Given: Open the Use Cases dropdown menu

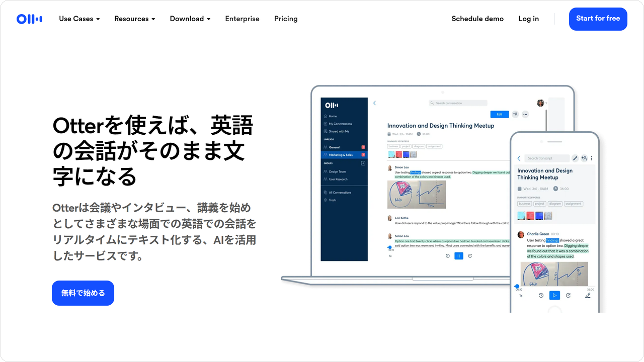Looking at the screenshot, I should click(x=79, y=19).
